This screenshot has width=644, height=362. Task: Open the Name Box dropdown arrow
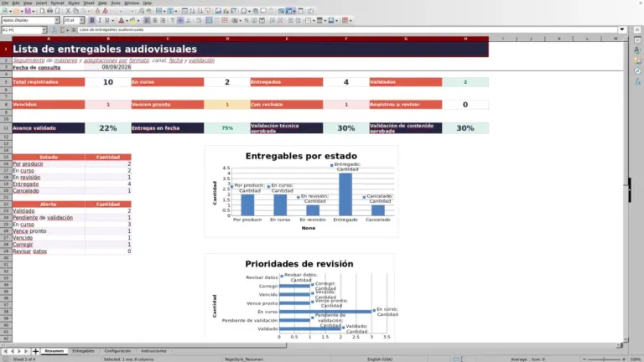[x=44, y=30]
